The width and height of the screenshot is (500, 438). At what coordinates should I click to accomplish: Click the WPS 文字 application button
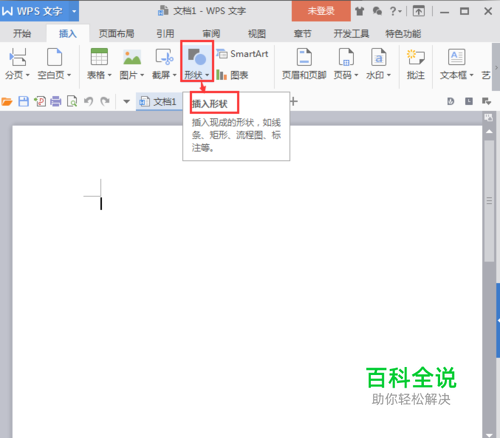coord(34,11)
